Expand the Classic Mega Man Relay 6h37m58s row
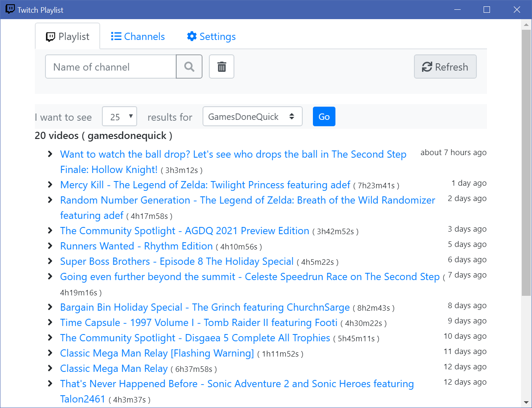Screen dimensions: 532x408 tap(50, 368)
